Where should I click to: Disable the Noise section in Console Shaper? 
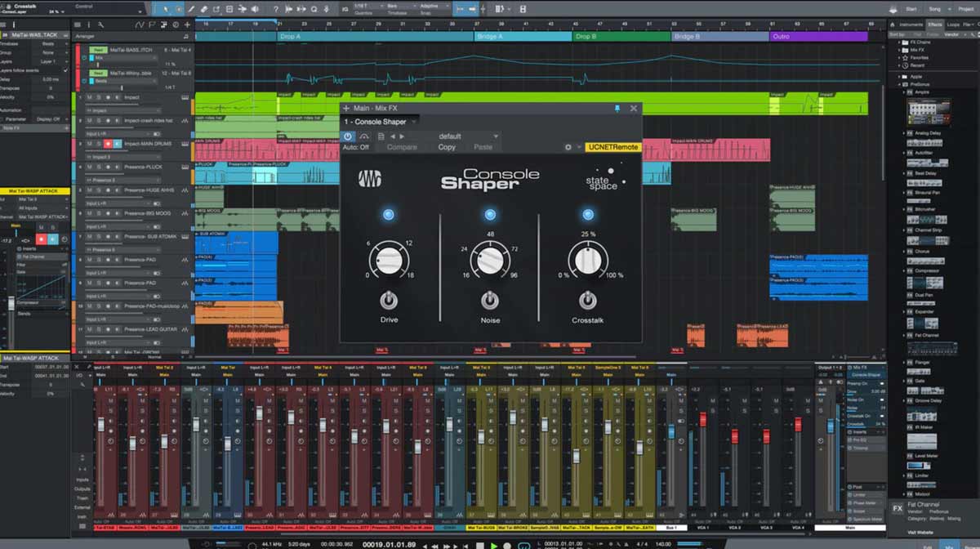coord(490,214)
